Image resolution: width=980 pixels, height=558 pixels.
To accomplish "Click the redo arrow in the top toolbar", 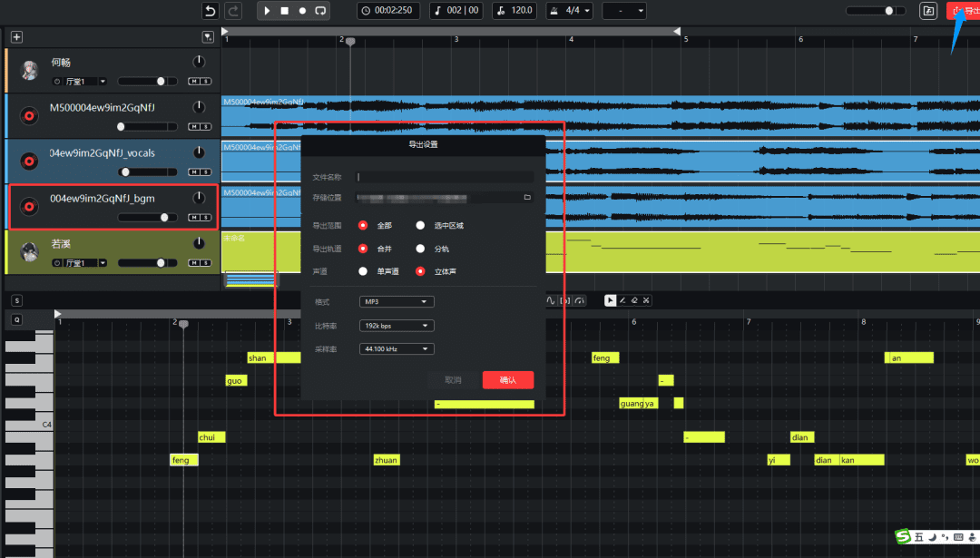I will [x=233, y=11].
